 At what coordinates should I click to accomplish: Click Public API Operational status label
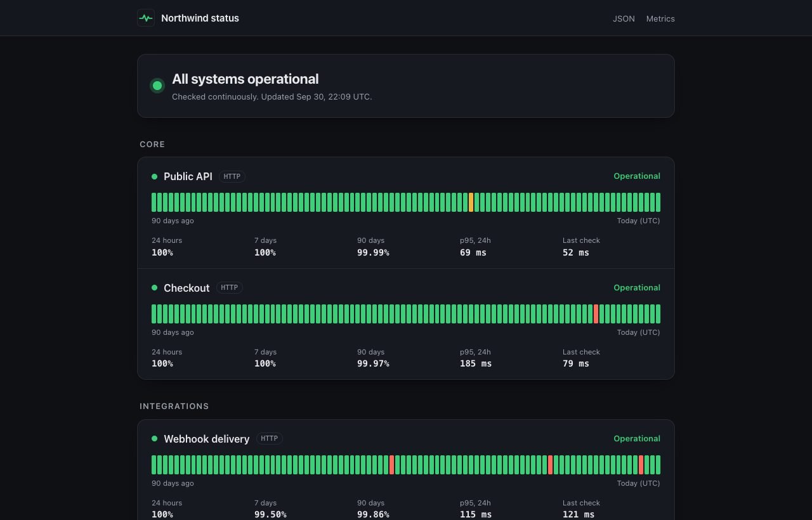(x=637, y=176)
